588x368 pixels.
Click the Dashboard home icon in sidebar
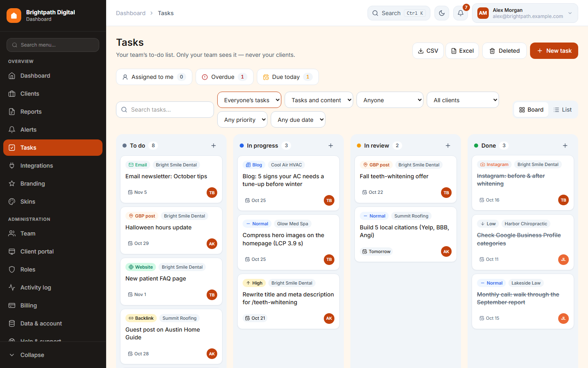coord(12,76)
